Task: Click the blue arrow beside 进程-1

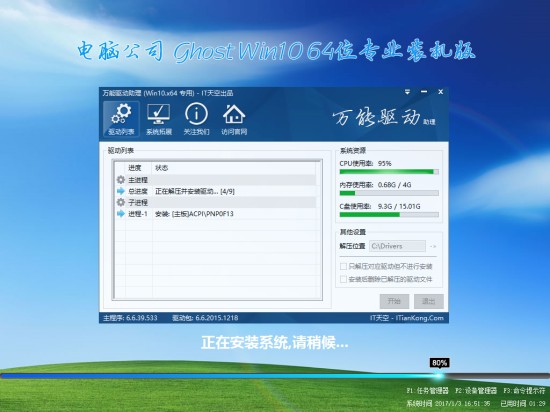Action: click(x=121, y=214)
